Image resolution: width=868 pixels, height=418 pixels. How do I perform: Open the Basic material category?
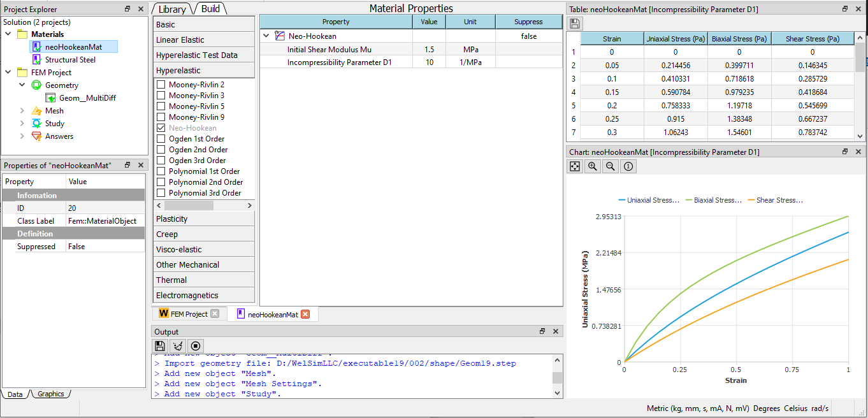[x=204, y=24]
